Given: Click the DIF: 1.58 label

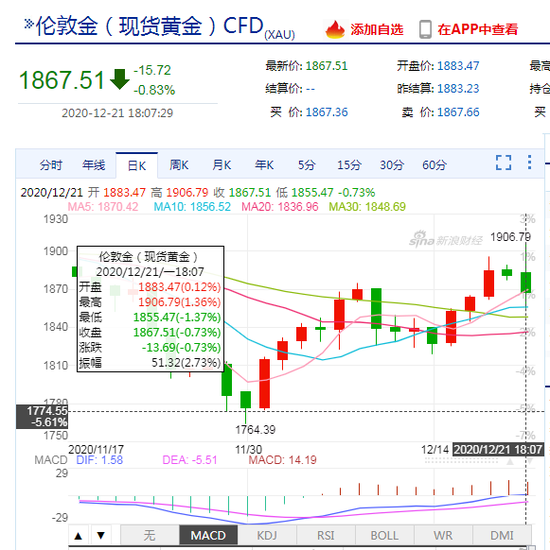Looking at the screenshot, I should (x=100, y=460).
